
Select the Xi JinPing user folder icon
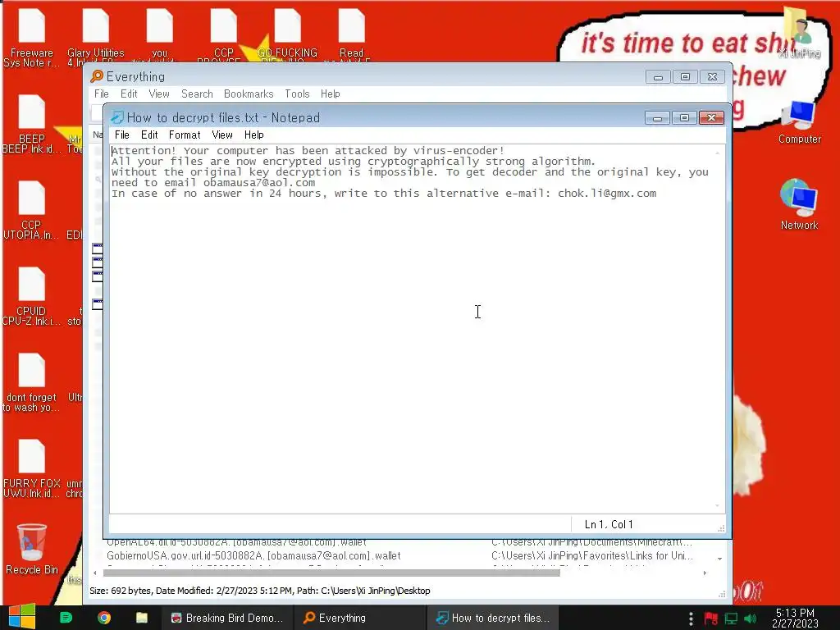[x=799, y=32]
